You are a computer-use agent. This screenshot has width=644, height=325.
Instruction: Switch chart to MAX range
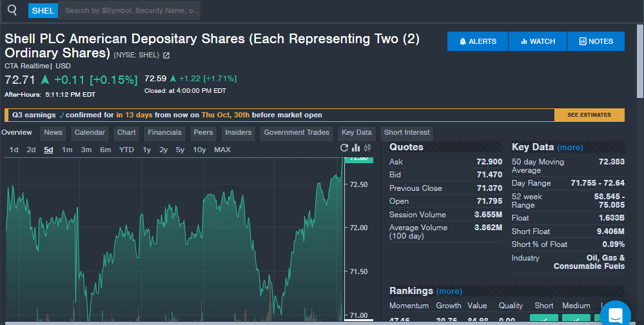[222, 150]
